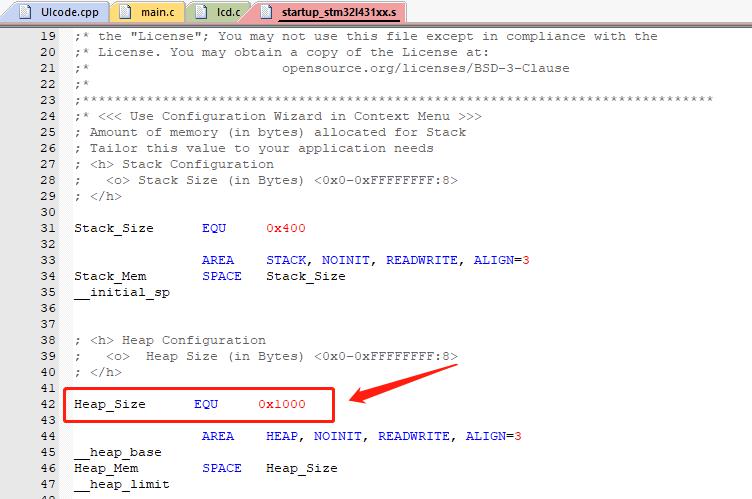
Task: Click ALIGN=3 on line 33
Action: coord(502,260)
